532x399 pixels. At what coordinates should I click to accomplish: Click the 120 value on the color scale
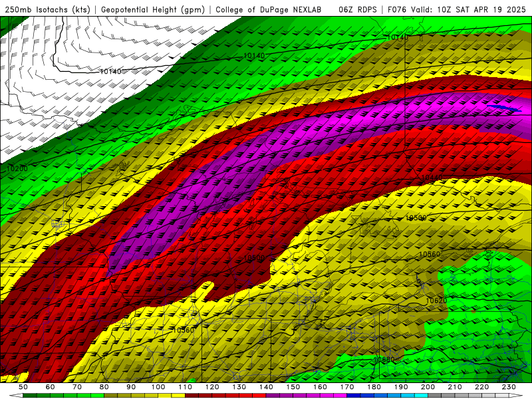tap(212, 387)
